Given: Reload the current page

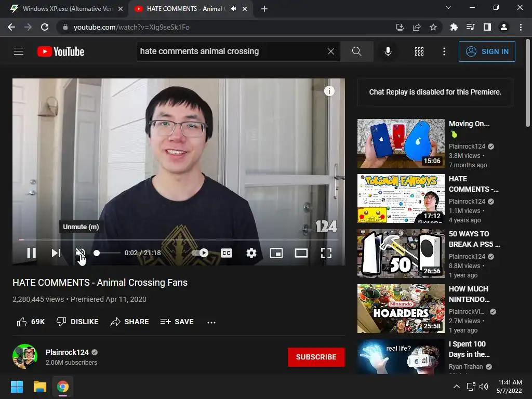Looking at the screenshot, I should pyautogui.click(x=45, y=27).
